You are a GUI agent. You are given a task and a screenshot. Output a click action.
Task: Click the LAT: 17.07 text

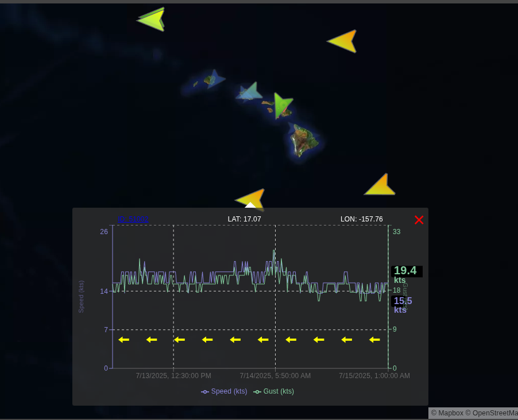click(x=245, y=219)
